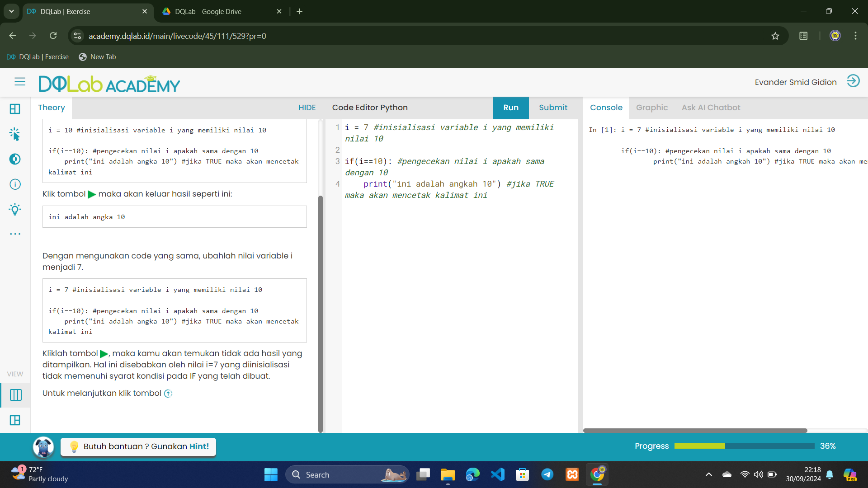
Task: Select the three-column view layout icon
Action: 15,395
